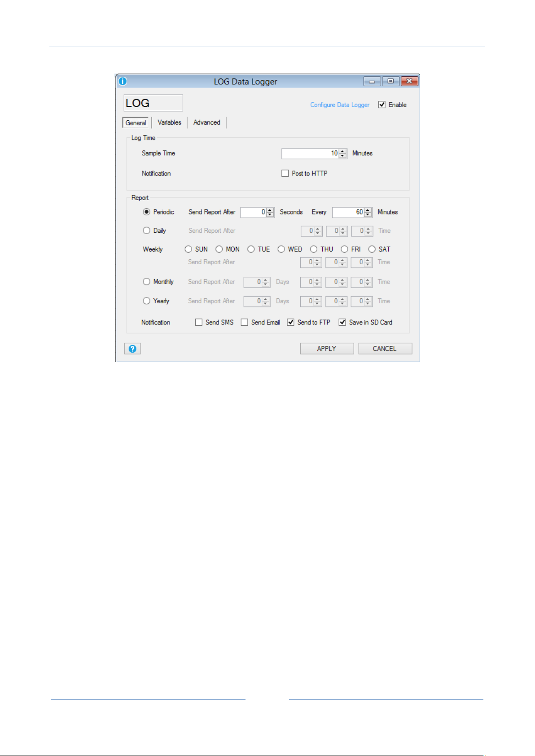
Task: Select the Daily report radio button
Action: coord(146,231)
